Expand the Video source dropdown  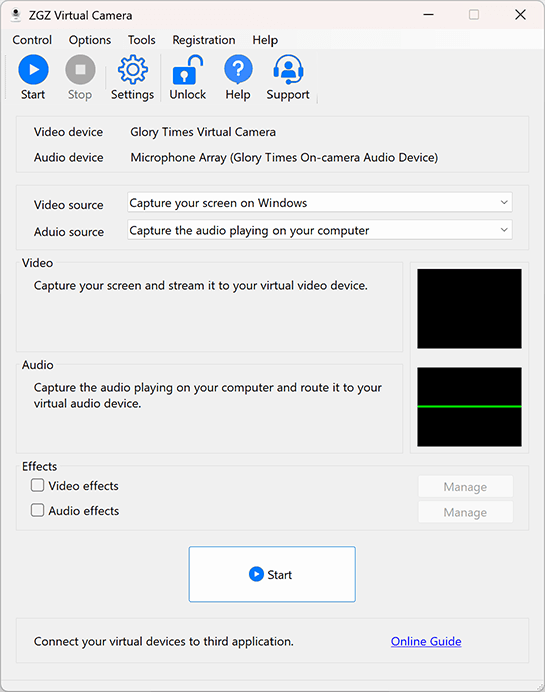tap(320, 203)
